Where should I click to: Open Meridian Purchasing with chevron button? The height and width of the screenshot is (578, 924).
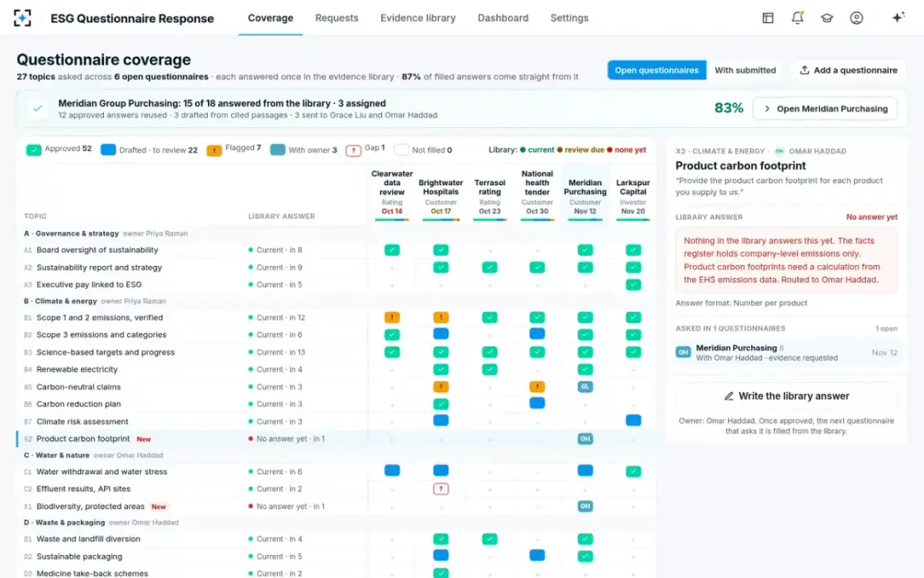point(825,109)
